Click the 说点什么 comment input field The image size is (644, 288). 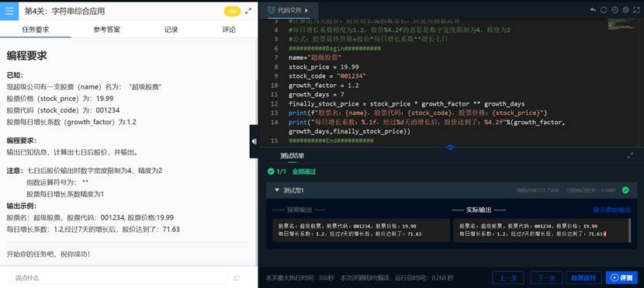point(118,278)
